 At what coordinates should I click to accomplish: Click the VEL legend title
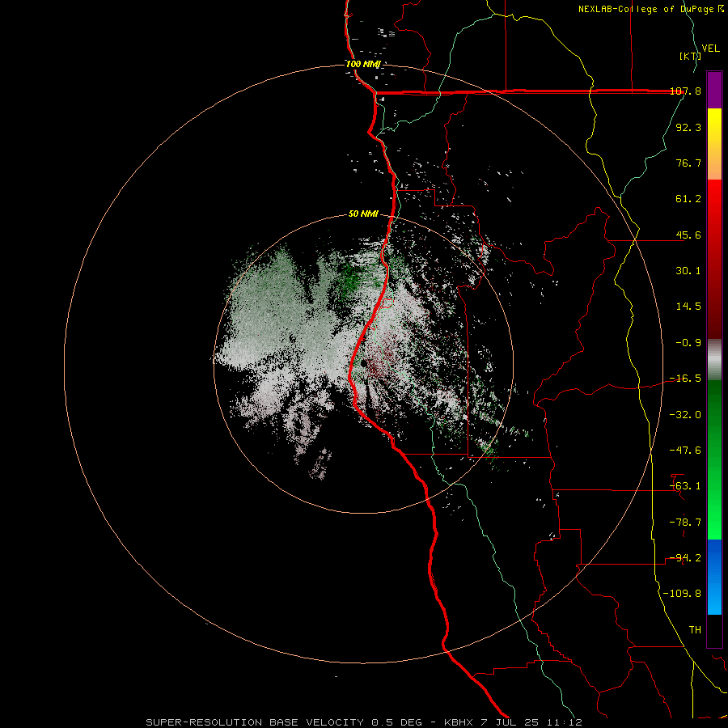pyautogui.click(x=710, y=49)
